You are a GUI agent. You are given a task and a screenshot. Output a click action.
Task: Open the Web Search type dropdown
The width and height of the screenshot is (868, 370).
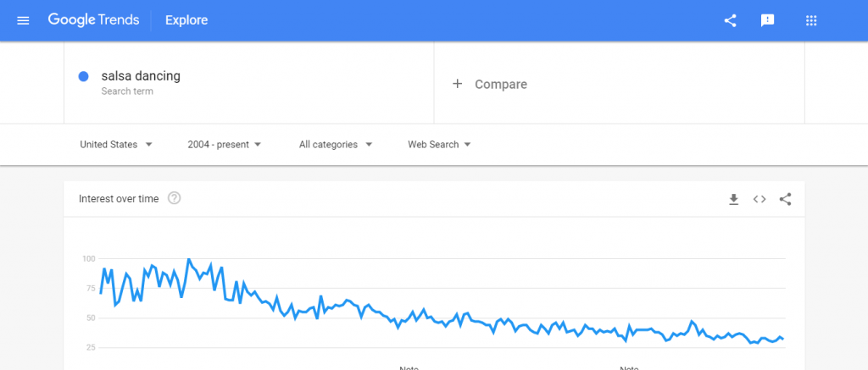(x=439, y=145)
